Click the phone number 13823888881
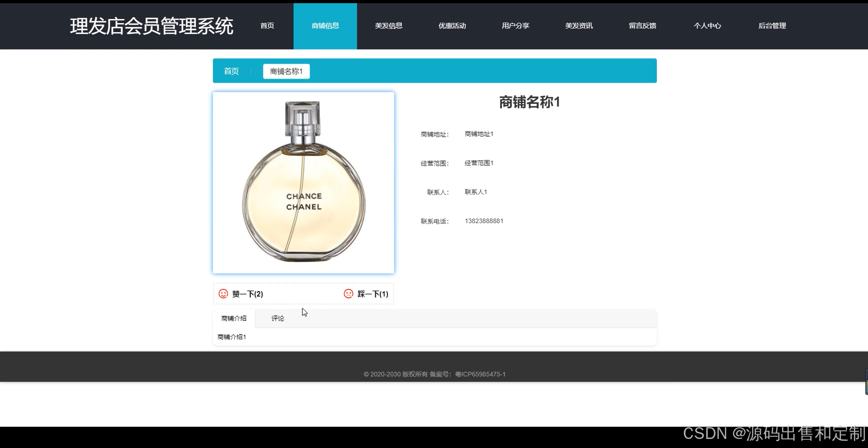 (x=484, y=221)
